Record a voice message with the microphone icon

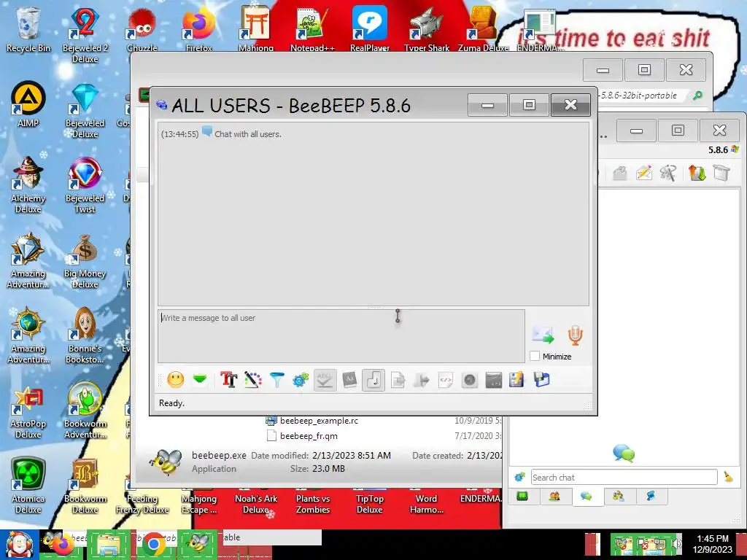point(575,335)
